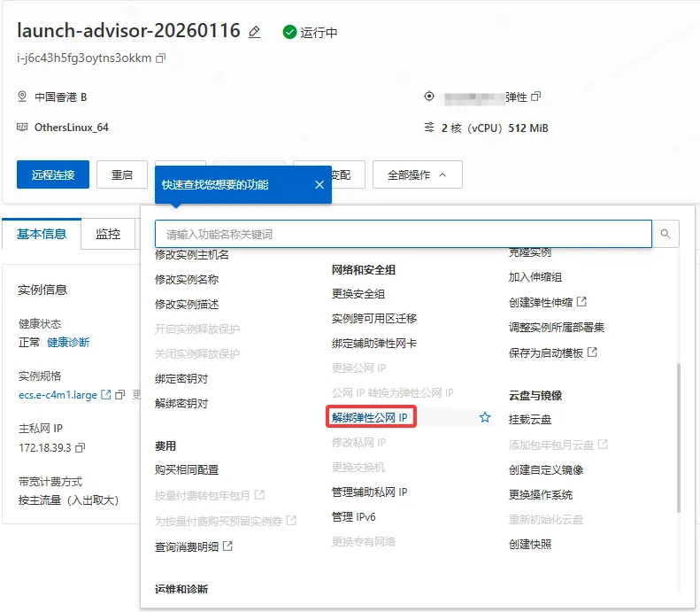Close the quick-find feature tooltip
This screenshot has width=700, height=612.
319,185
